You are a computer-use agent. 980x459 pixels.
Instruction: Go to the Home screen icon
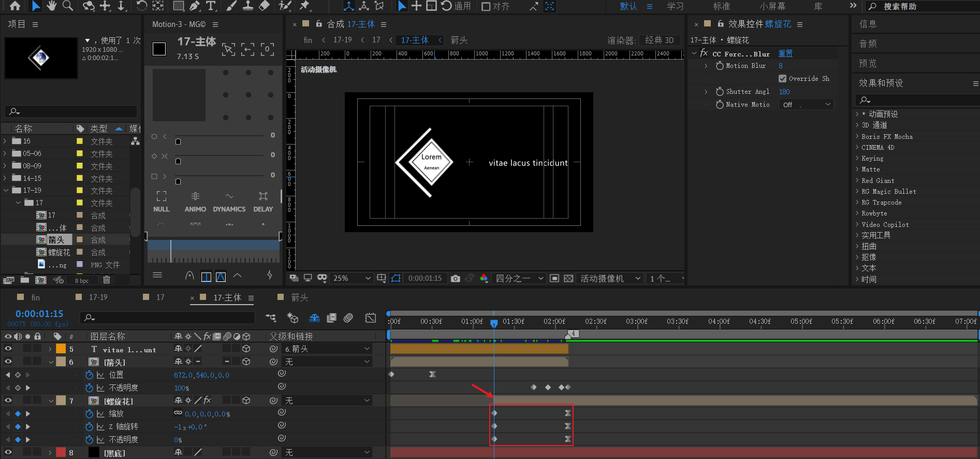tap(15, 6)
